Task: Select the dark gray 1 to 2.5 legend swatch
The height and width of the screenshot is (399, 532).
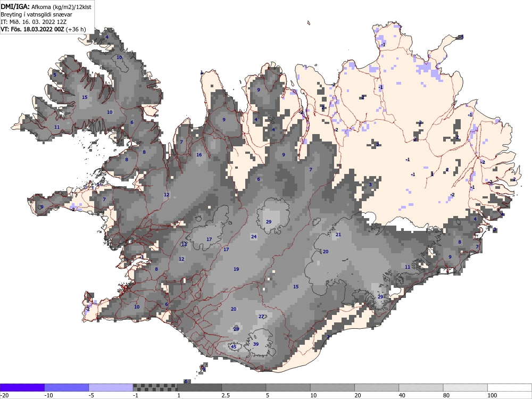Action: 199,387
